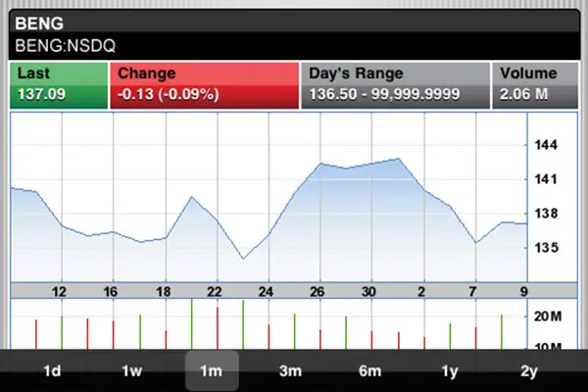
Task: Tap the price peak between 18 and 22
Action: click(192, 197)
